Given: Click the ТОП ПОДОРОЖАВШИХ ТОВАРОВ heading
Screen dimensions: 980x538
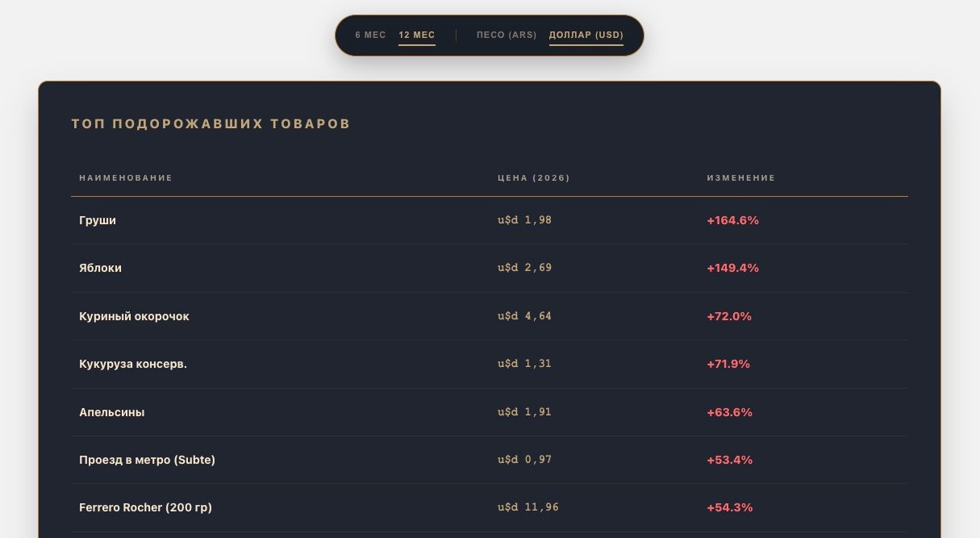Looking at the screenshot, I should 211,124.
